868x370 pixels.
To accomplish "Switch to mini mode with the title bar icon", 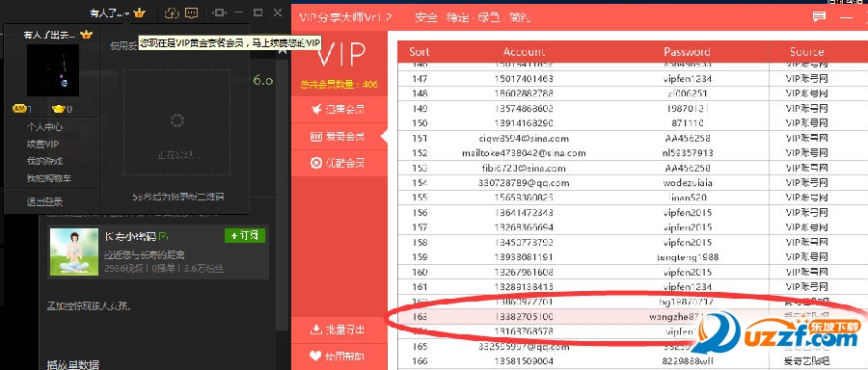I will click(220, 13).
